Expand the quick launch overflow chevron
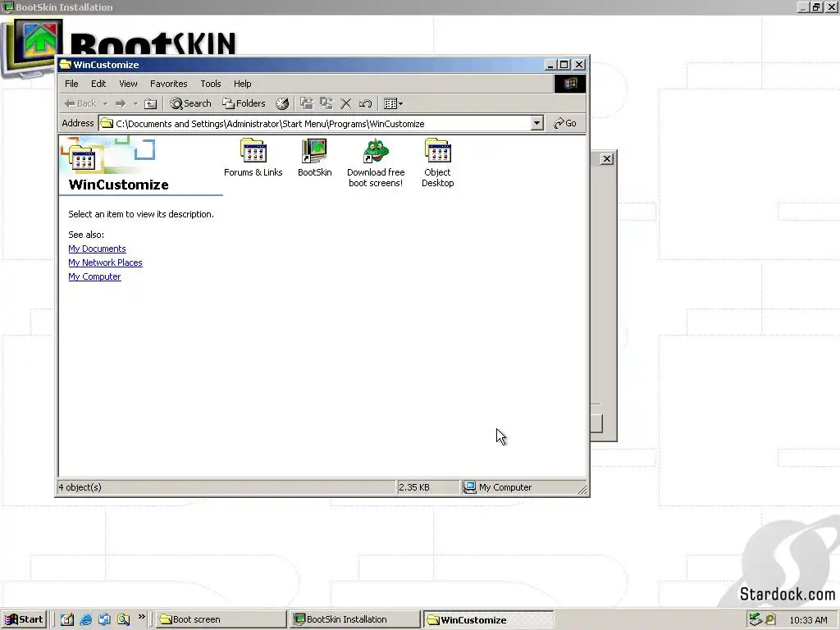 141,617
